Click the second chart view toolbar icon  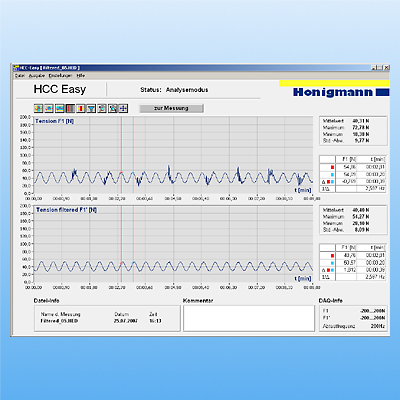click(49, 108)
